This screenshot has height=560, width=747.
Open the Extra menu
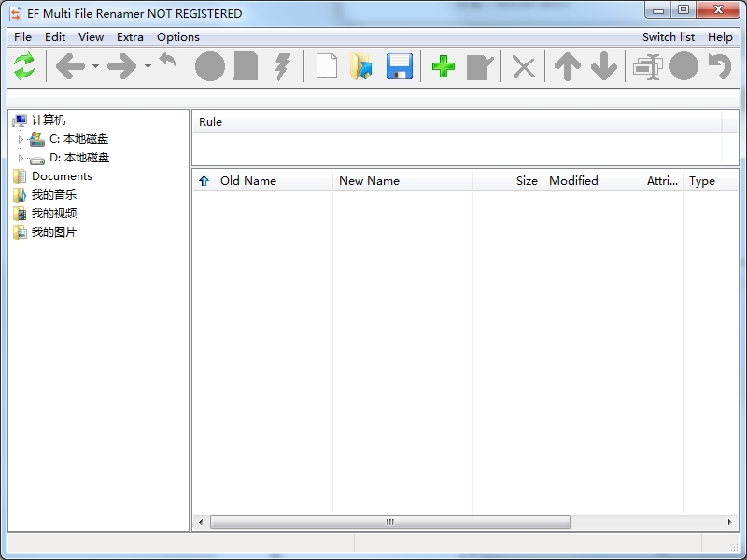130,37
